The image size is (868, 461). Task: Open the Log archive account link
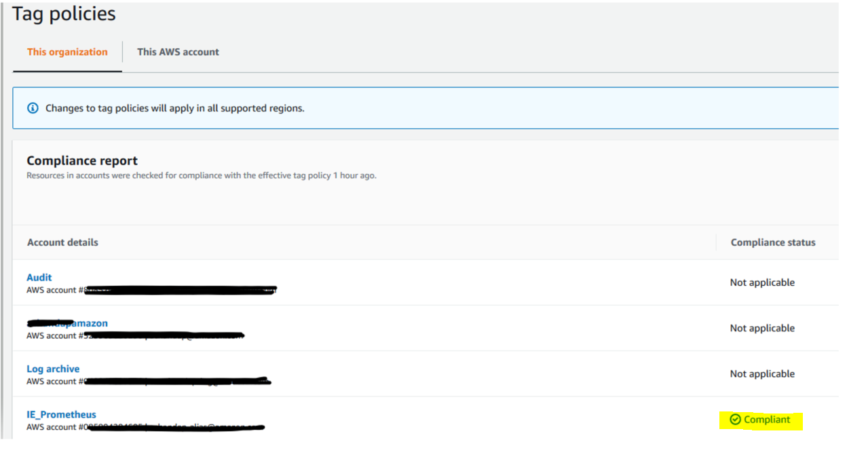(53, 369)
